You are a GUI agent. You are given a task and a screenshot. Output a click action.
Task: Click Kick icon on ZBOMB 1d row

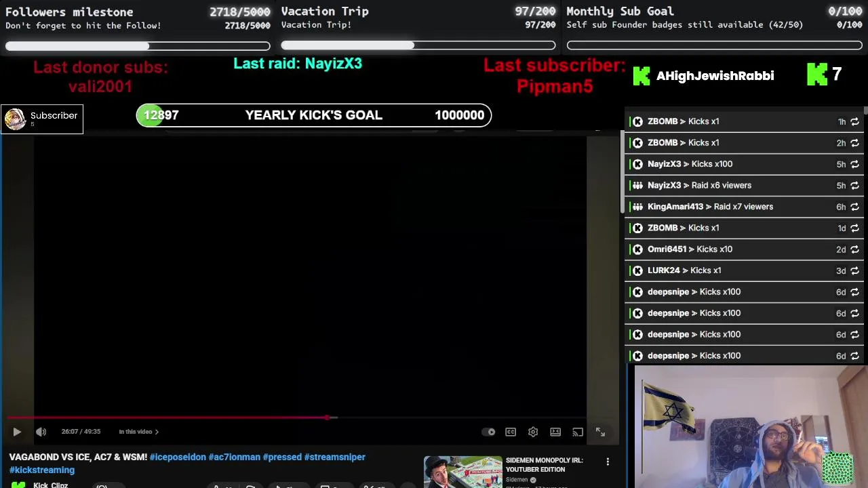click(637, 228)
